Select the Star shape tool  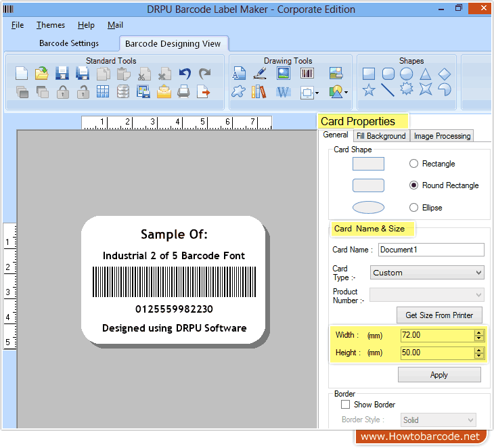369,90
